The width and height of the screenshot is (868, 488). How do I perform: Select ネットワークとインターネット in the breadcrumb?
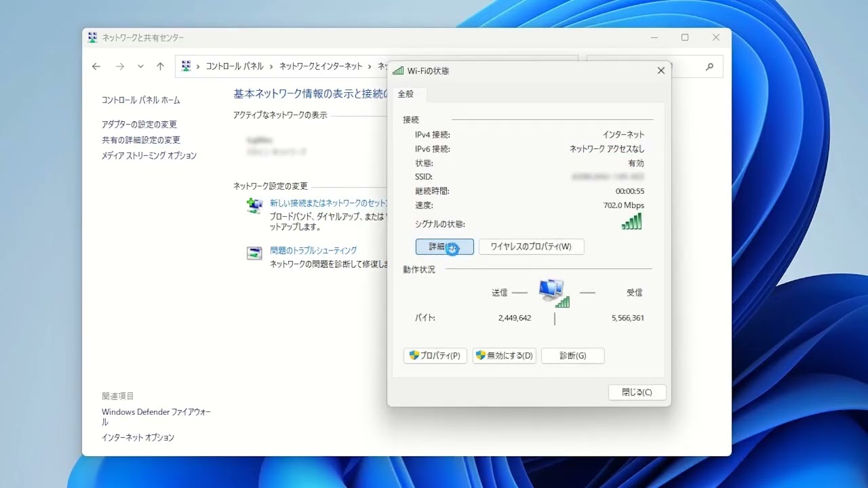tap(321, 66)
